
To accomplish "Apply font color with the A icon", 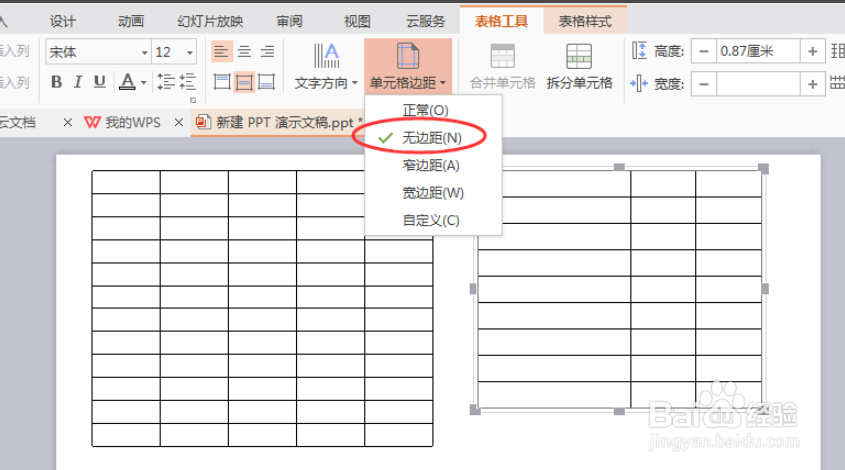I will point(127,82).
